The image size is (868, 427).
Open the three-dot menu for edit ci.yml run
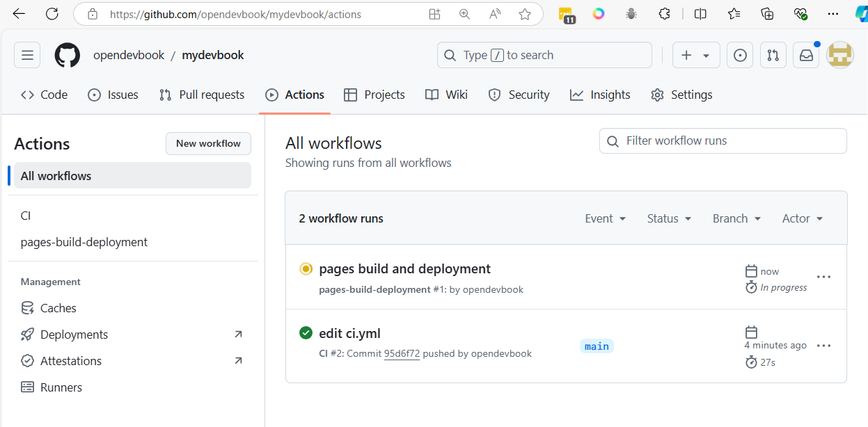tap(823, 346)
